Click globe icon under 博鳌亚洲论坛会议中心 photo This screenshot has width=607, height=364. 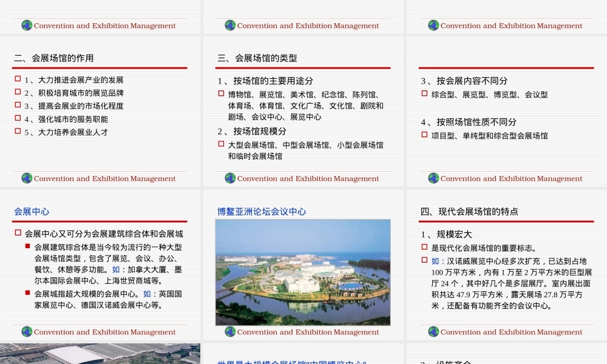tap(230, 331)
